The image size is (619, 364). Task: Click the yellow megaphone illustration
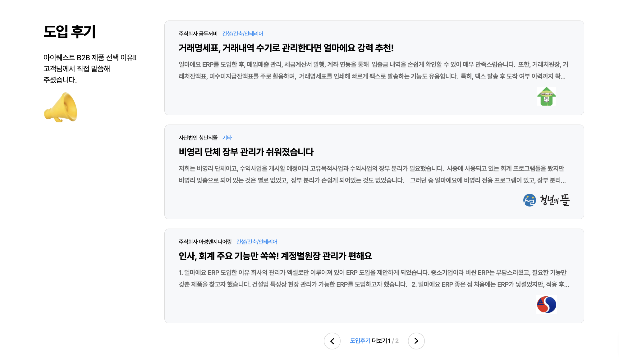[61, 107]
